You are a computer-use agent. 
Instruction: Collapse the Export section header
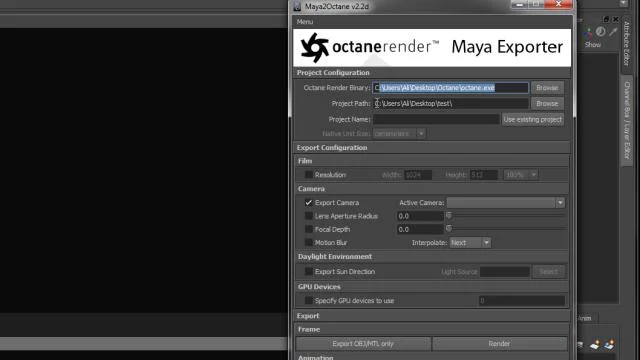(432, 316)
